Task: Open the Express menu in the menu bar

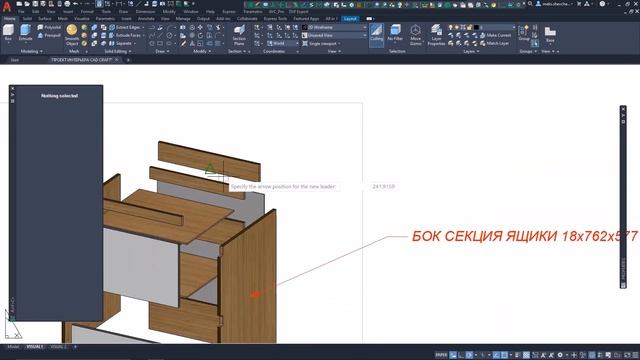Action: coord(229,12)
